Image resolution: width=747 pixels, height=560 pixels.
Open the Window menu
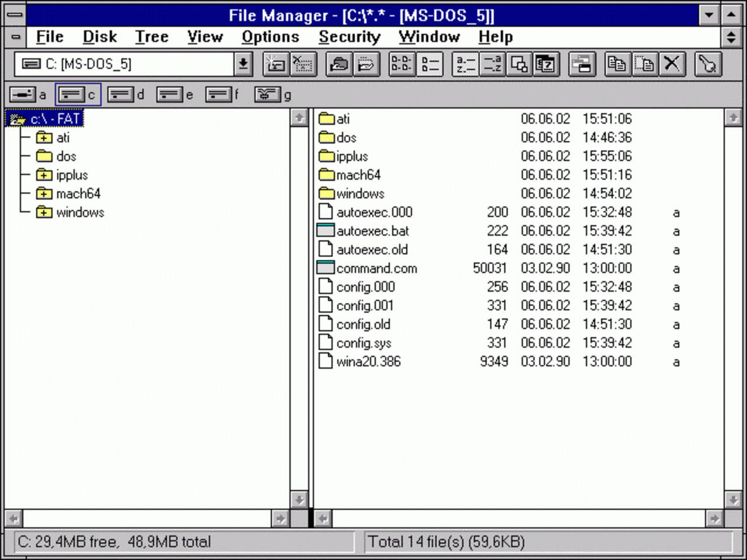[x=429, y=37]
